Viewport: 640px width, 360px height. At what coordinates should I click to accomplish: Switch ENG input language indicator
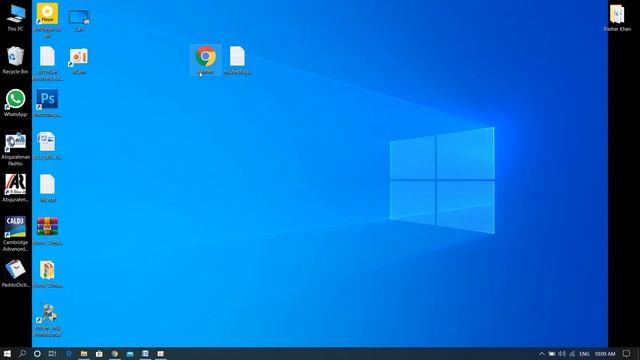click(x=584, y=354)
